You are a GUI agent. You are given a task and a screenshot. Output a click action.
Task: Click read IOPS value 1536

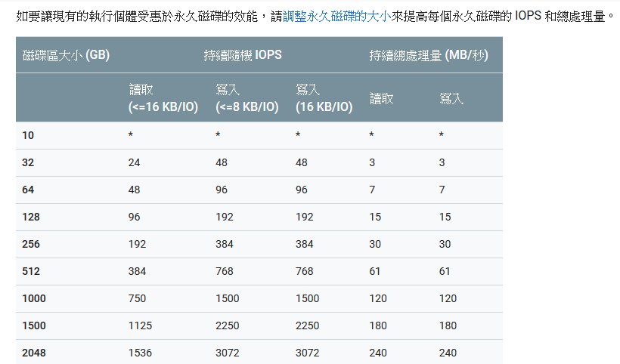coord(140,353)
